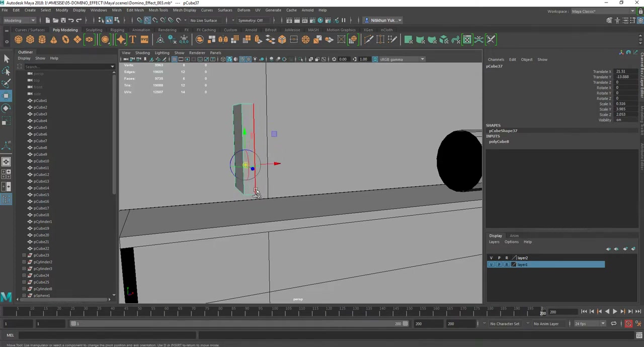
Task: Open the 24 fps frame rate dropdown
Action: point(590,324)
